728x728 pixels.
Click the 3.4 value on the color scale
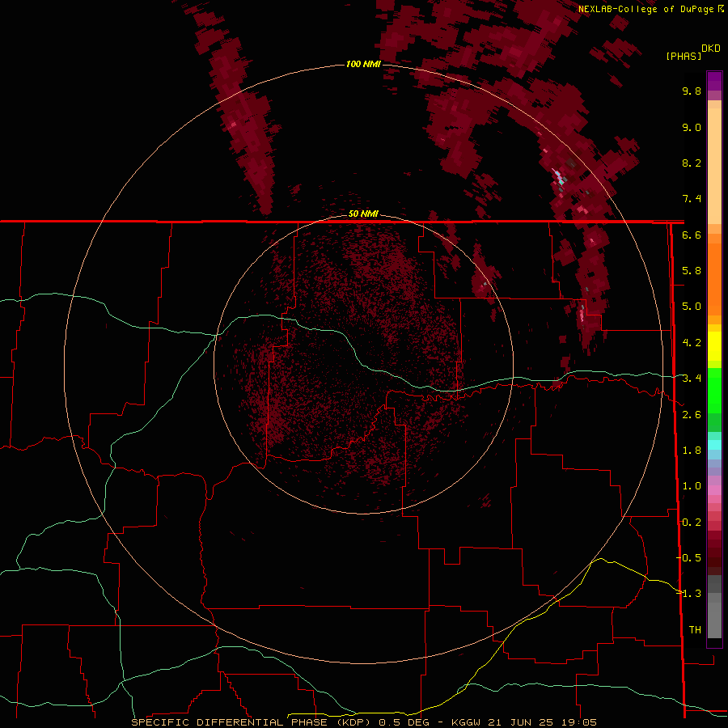[692, 379]
